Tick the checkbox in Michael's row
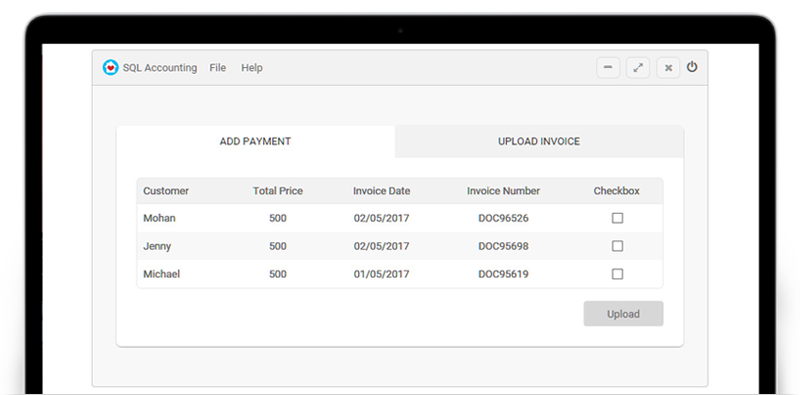This screenshot has width=800, height=395. pos(617,274)
